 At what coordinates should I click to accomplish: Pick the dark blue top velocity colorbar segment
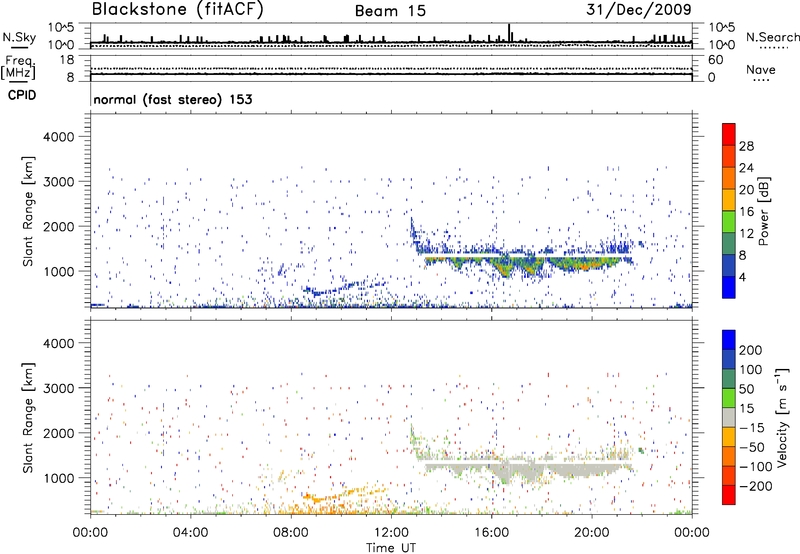(x=729, y=340)
